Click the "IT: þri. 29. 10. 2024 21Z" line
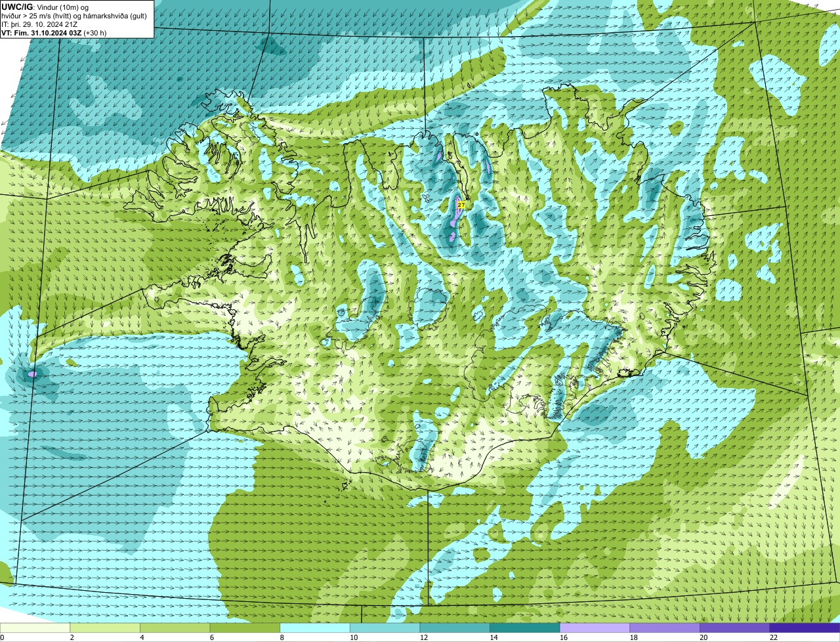This screenshot has width=840, height=642. pos(40,24)
